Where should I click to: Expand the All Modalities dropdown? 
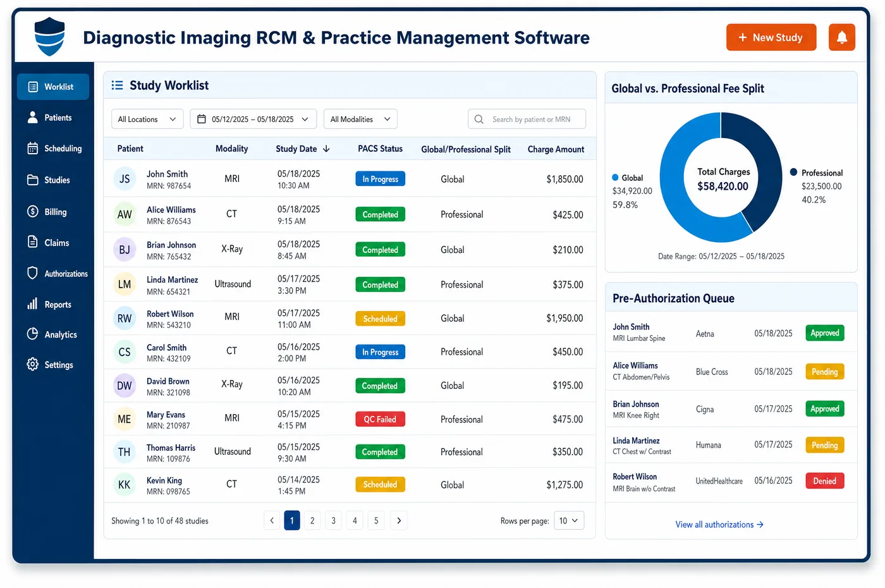click(x=360, y=119)
